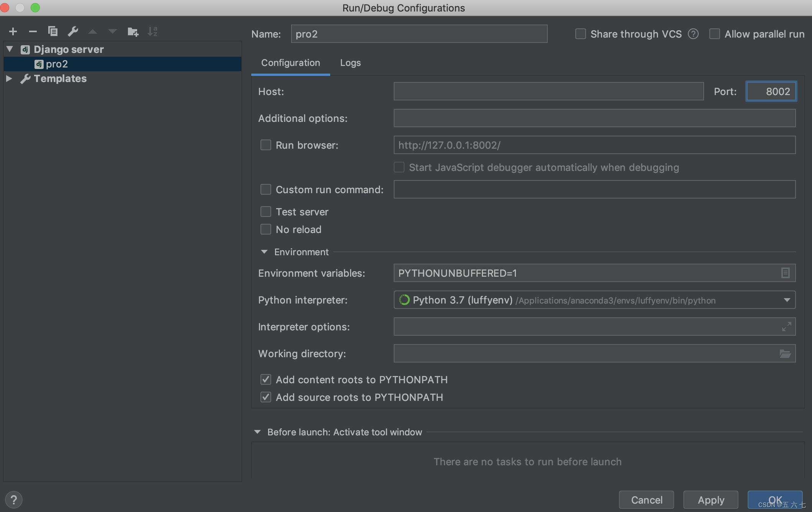
Task: Click the Templates wrench icon in the tree
Action: [x=25, y=79]
